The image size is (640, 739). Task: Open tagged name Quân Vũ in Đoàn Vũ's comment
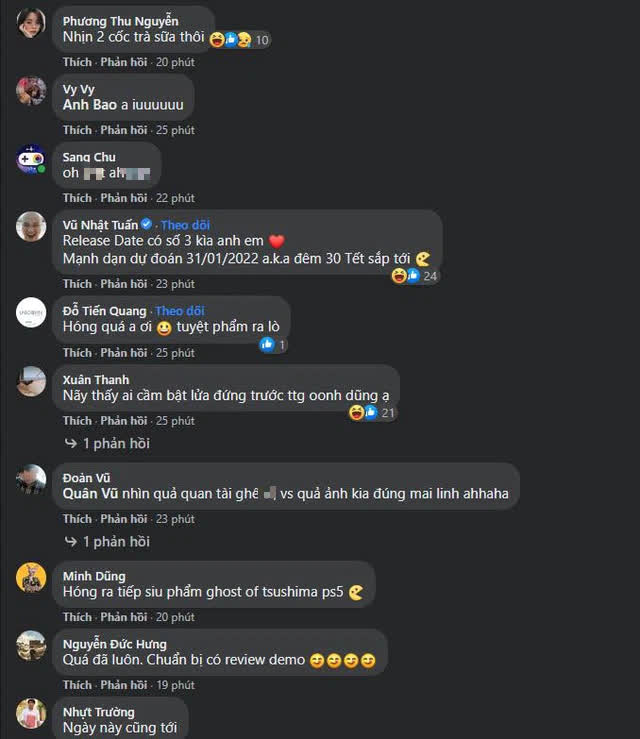tap(90, 493)
